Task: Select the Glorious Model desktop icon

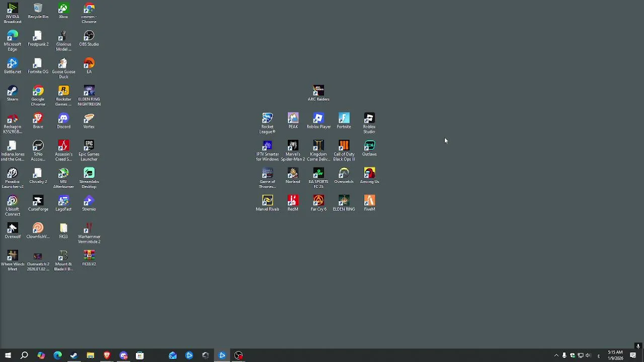Action: coord(63,41)
